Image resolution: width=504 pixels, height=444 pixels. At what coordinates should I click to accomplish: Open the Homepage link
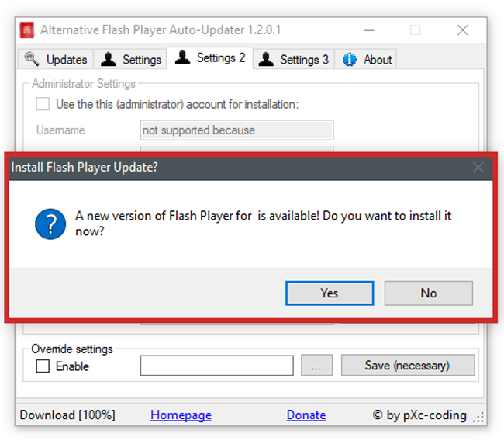pyautogui.click(x=181, y=415)
